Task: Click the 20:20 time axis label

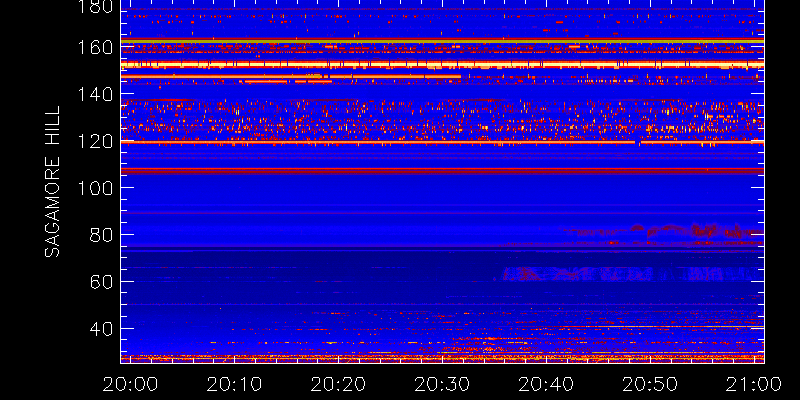Action: click(x=338, y=384)
